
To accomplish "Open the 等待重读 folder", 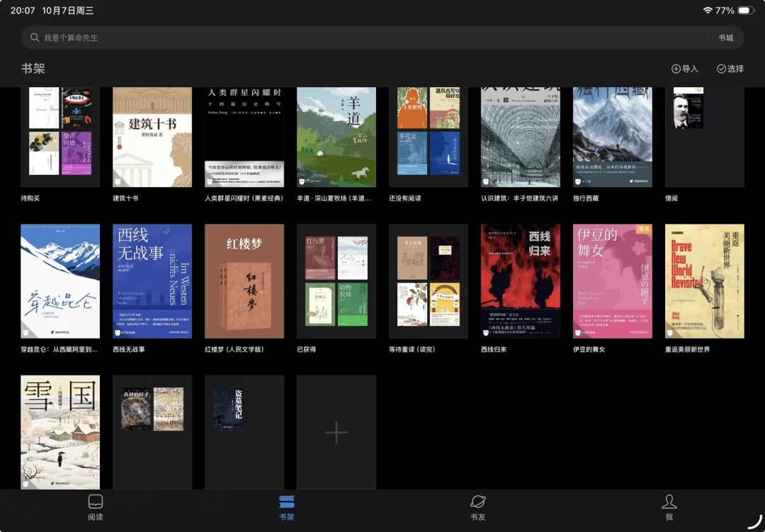I will tap(429, 281).
